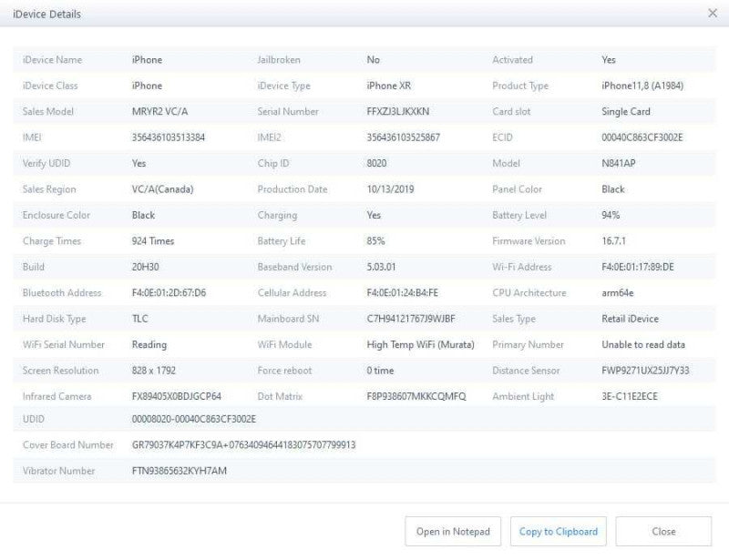Select Wi-Fi Address F4:0E:01:17:89:DE
Screen dimensions: 729x560
point(637,267)
